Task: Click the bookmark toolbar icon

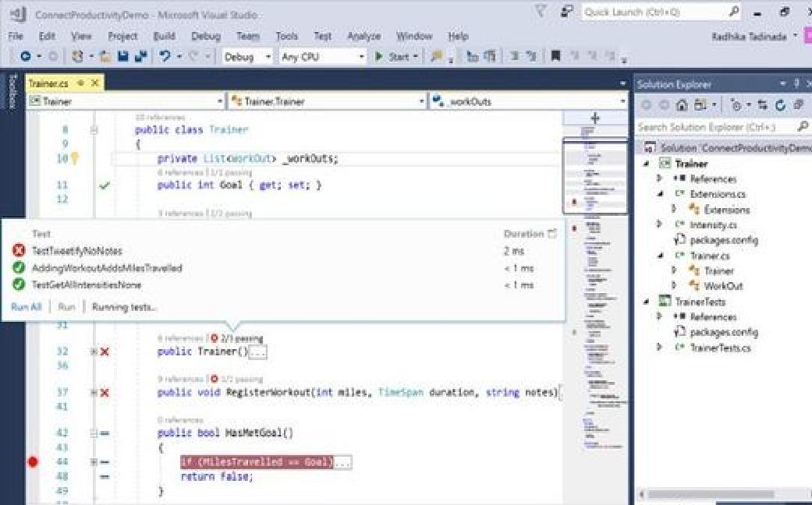Action: point(555,56)
